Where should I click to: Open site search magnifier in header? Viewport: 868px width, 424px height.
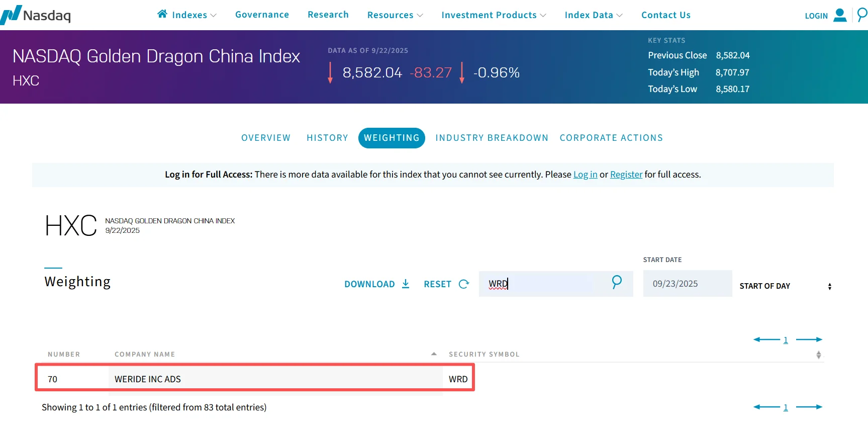point(862,15)
